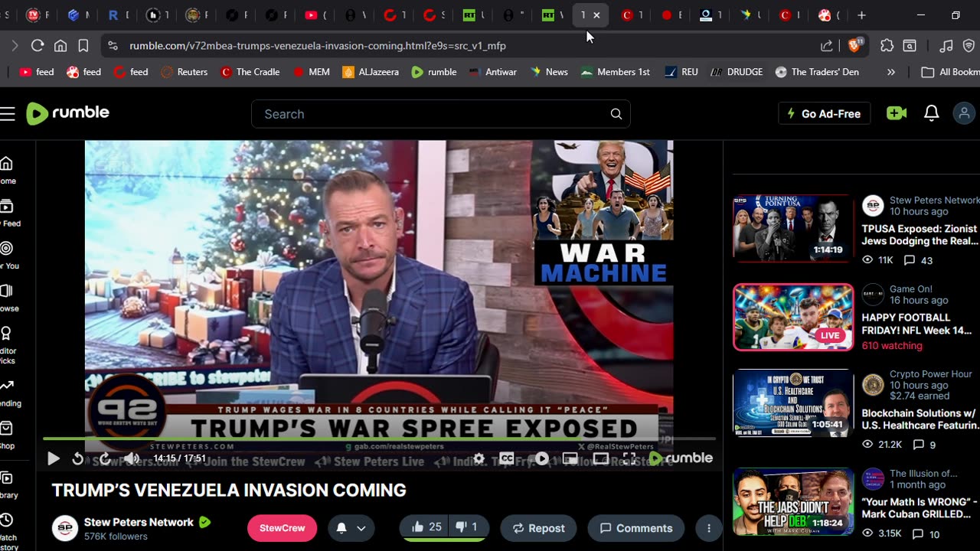Screen dimensions: 980x551
Task: Open The Cradle bookmark
Action: pos(250,72)
